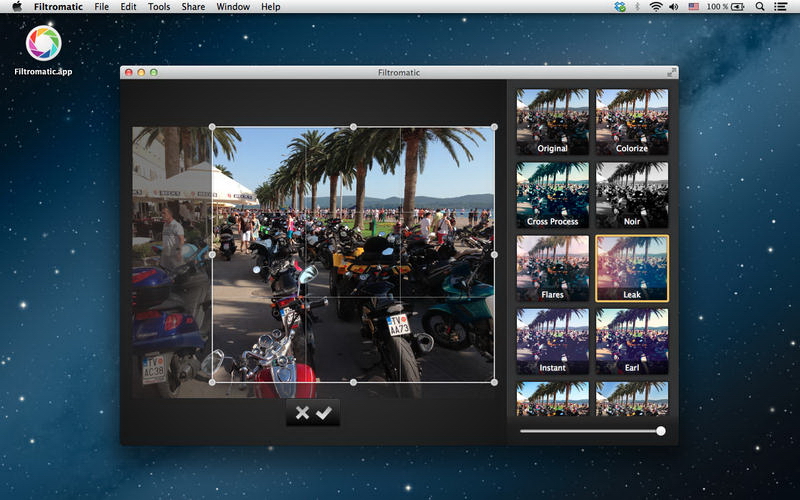This screenshot has width=800, height=500.
Task: Click the Wi-Fi status icon
Action: tap(656, 7)
